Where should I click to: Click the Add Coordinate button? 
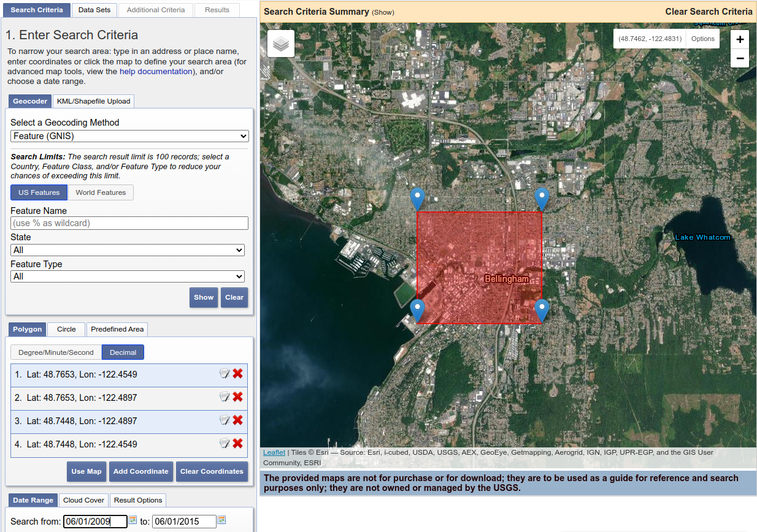141,471
